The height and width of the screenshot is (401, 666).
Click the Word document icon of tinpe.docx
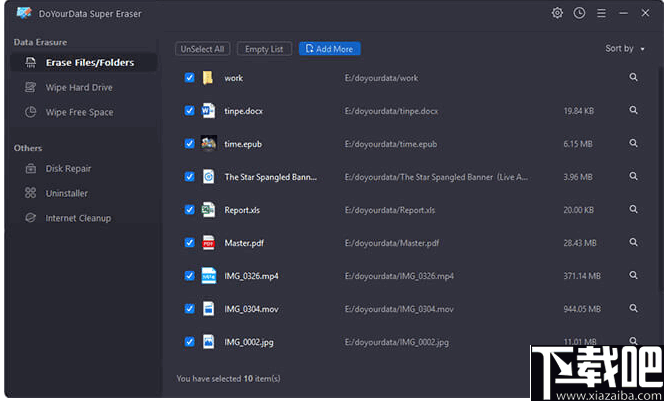tap(208, 110)
